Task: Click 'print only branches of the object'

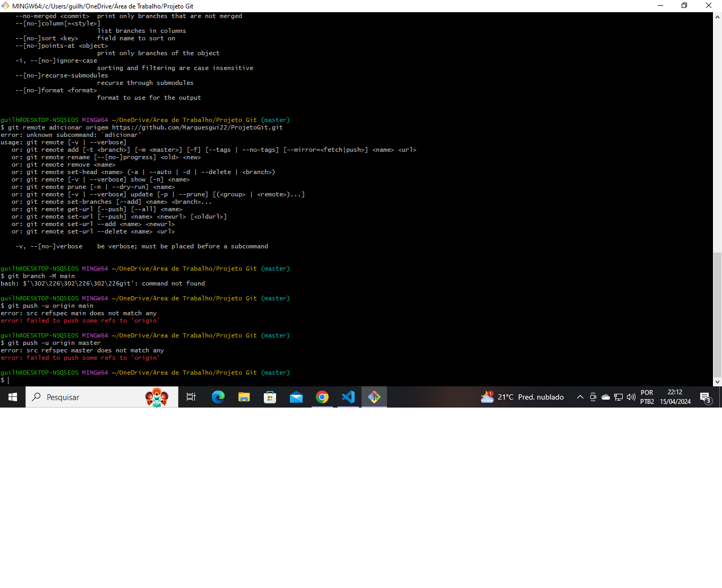Action: click(x=158, y=53)
